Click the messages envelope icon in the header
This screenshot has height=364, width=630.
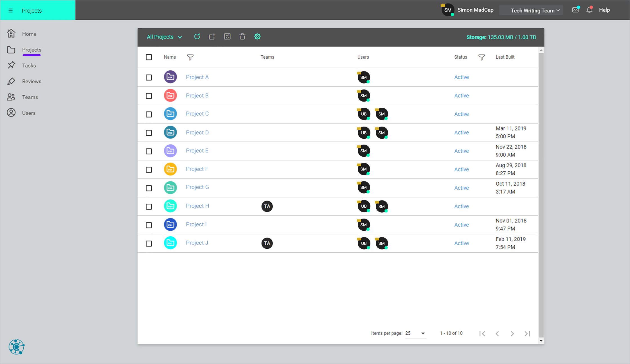(x=575, y=10)
